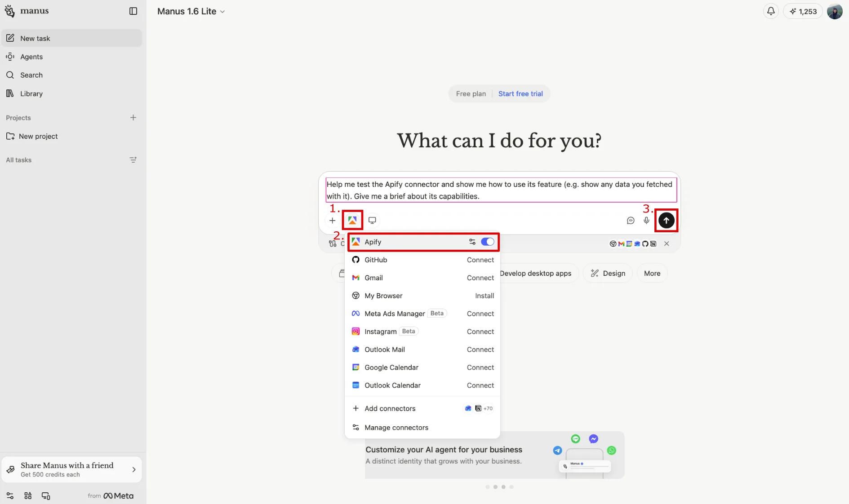Choose Add connectors in the menu
849x504 pixels.
422,408
